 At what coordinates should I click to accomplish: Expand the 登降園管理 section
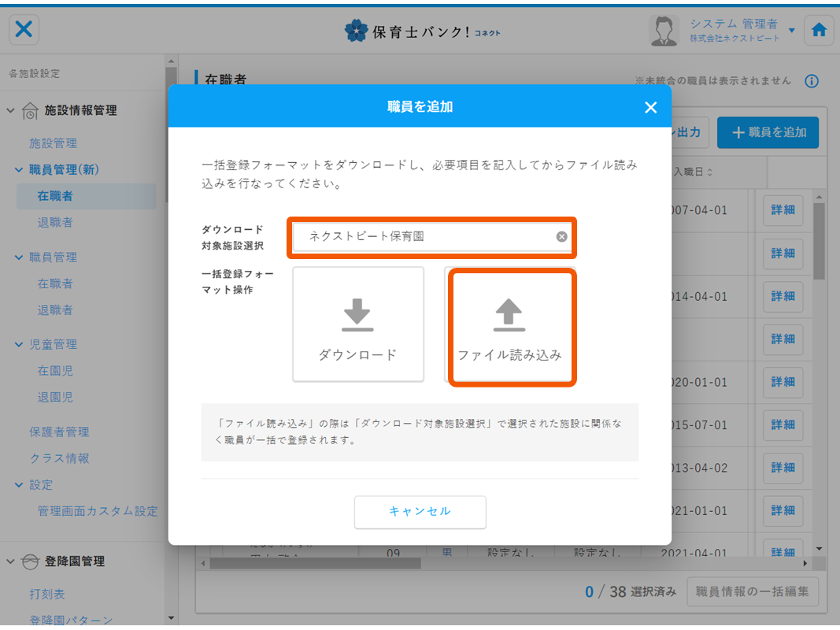[11, 561]
